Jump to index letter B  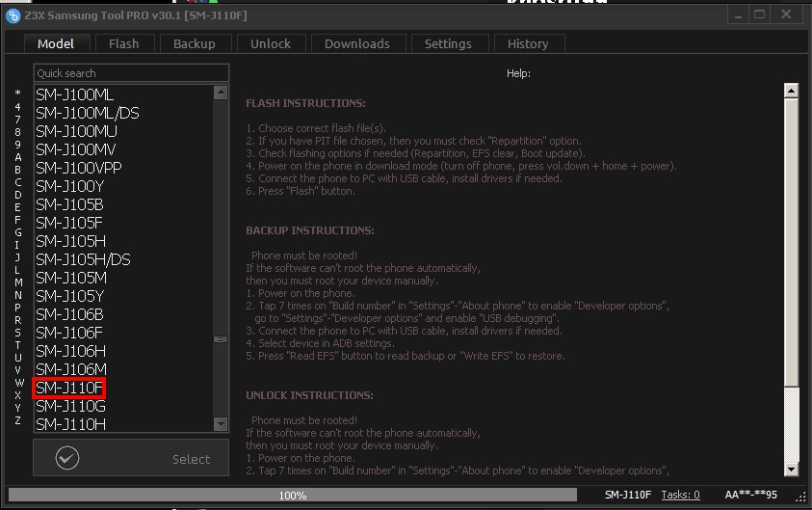pyautogui.click(x=17, y=170)
